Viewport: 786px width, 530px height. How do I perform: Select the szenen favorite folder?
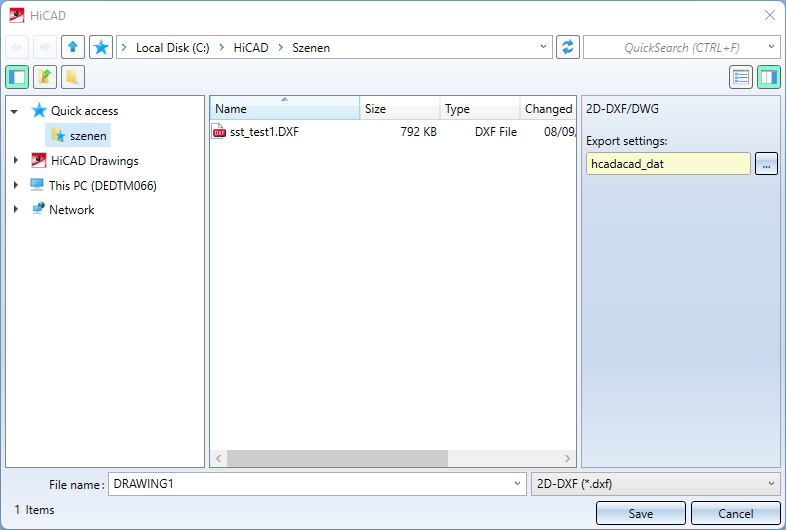(x=78, y=136)
